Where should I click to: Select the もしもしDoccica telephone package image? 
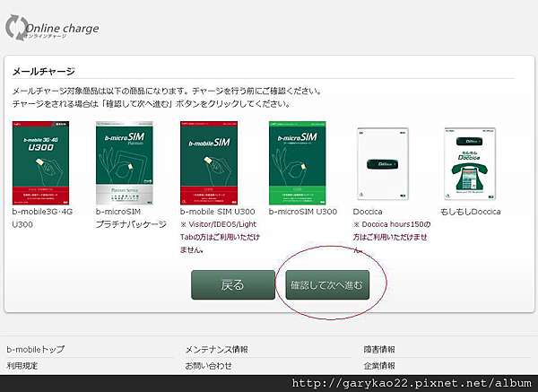(x=470, y=164)
